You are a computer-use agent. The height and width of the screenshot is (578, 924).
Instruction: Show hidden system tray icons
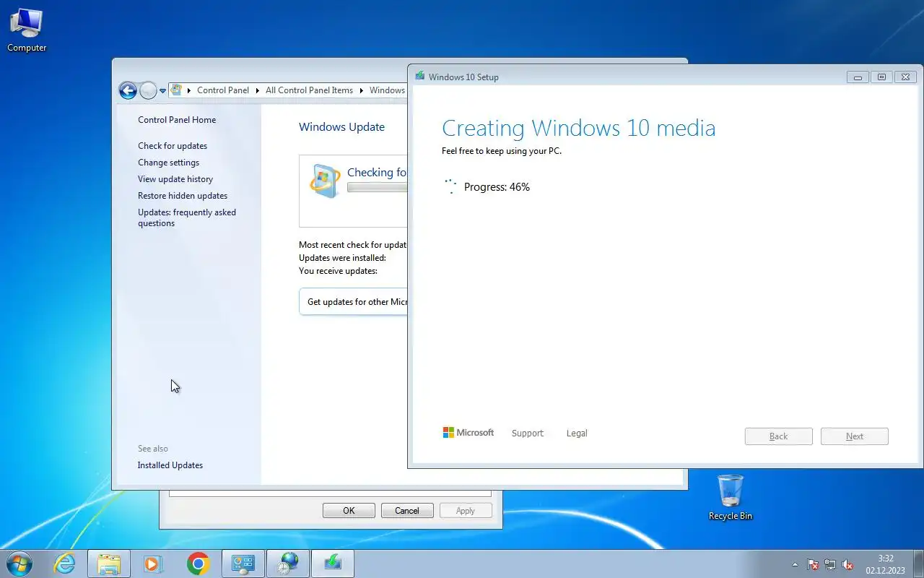pos(796,564)
